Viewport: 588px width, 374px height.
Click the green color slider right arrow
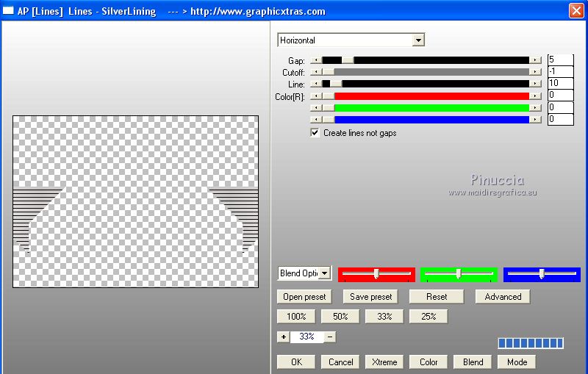point(535,108)
